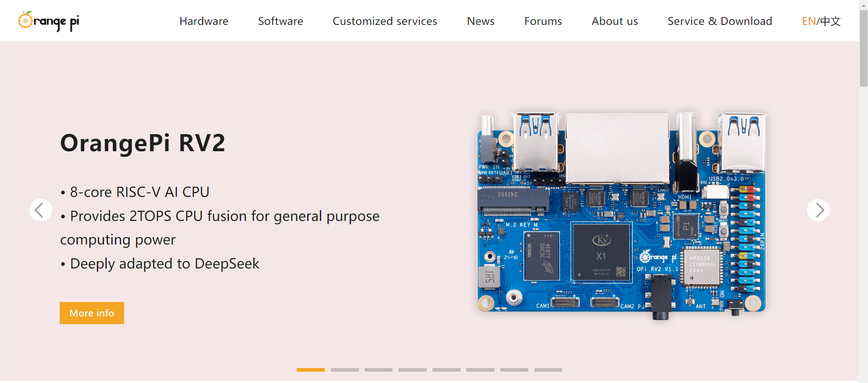Click the Orange Pi logo
This screenshot has height=383, width=868.
point(48,21)
